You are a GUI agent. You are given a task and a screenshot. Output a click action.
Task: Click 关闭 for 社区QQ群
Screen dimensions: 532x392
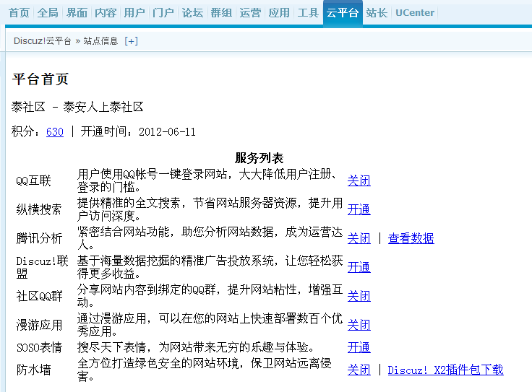point(359,296)
